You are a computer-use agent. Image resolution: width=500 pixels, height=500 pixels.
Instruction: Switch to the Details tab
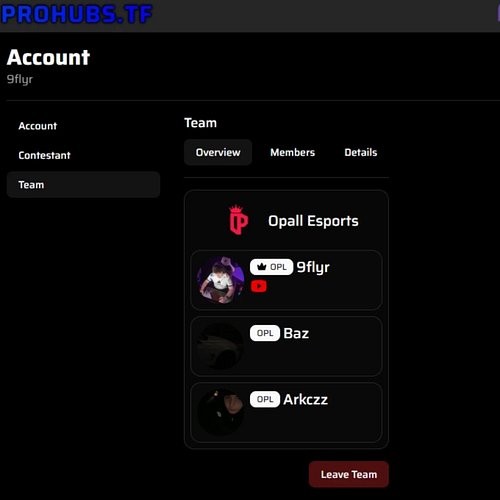361,152
